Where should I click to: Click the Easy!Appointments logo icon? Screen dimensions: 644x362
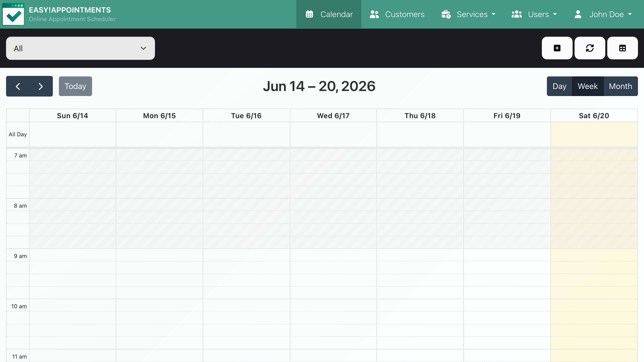[13, 14]
